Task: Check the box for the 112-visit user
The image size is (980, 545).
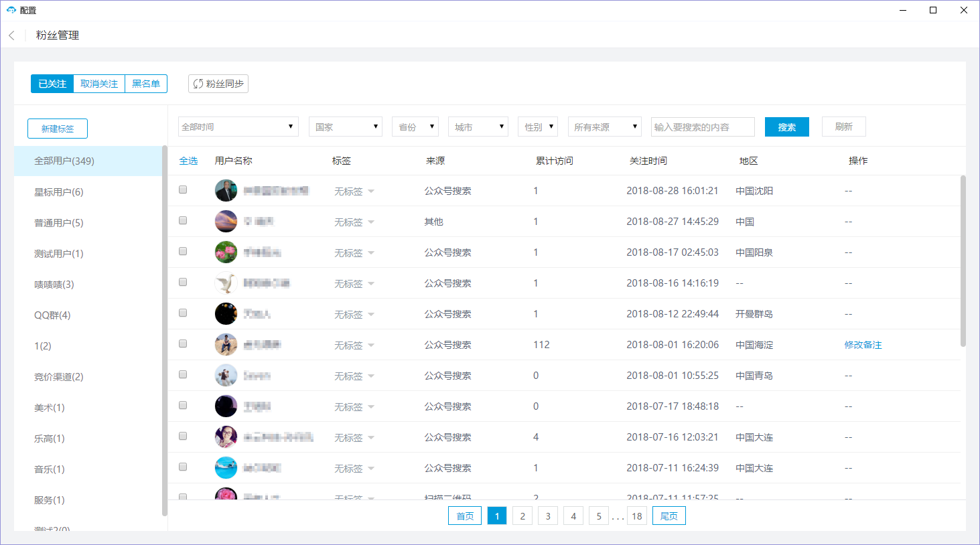Action: 183,344
